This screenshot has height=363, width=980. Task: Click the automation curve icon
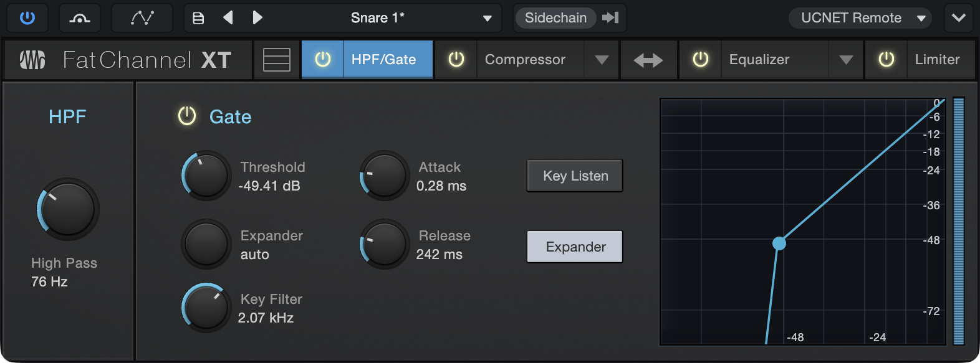pyautogui.click(x=142, y=18)
